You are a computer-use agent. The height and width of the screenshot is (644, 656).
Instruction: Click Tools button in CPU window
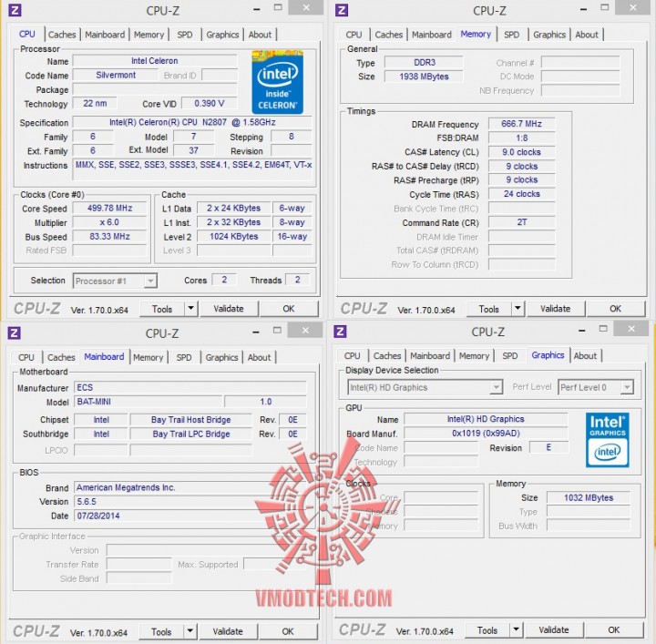click(x=162, y=309)
